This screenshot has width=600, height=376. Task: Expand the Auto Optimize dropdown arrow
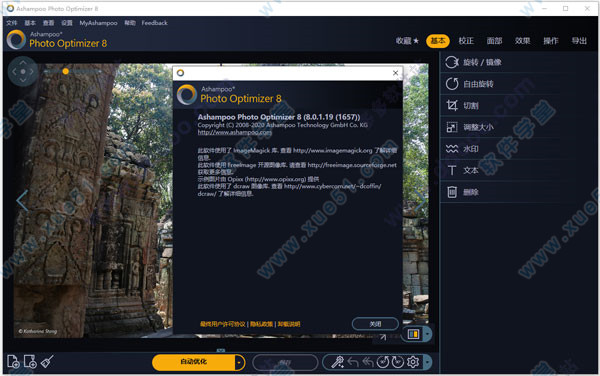pos(240,362)
